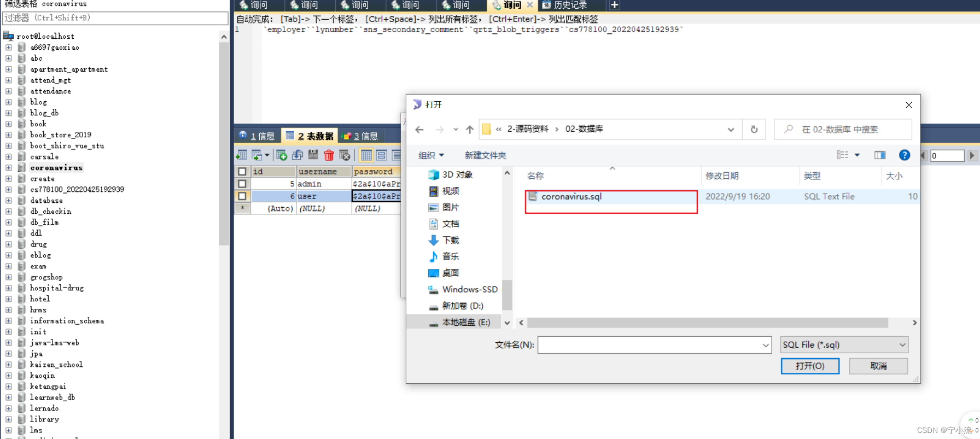Select Windows-SSD drive in navigation pane
Viewport: 980px width, 439px height.
[463, 289]
